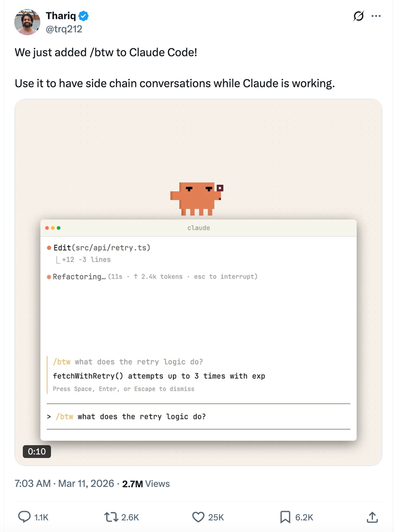Viewport: 395px width, 532px height.
Task: Click the Grok icon on the tweet
Action: (358, 16)
